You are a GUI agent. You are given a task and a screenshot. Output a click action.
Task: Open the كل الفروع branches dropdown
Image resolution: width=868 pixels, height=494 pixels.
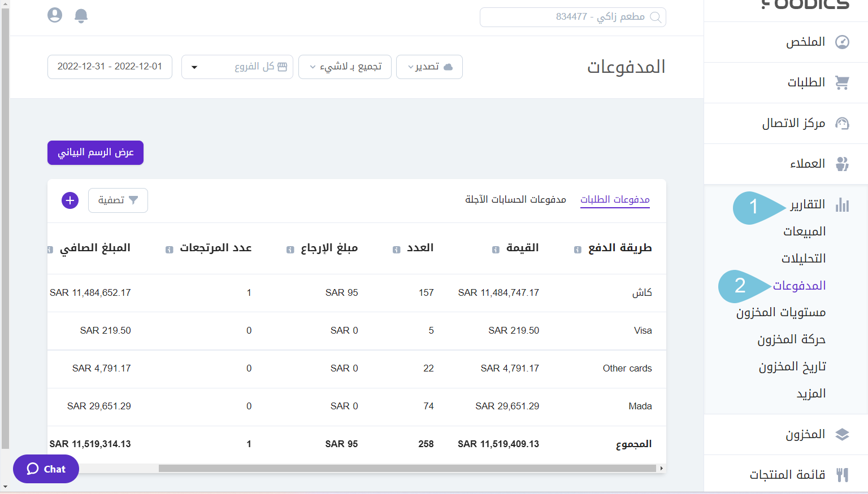[237, 67]
